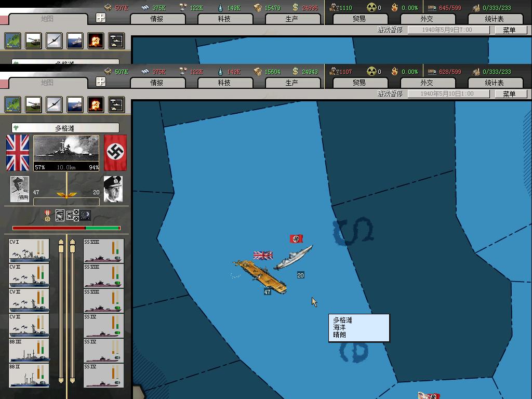Click the radiation nuke icon in lower screen
The image size is (532, 399).
point(371,72)
